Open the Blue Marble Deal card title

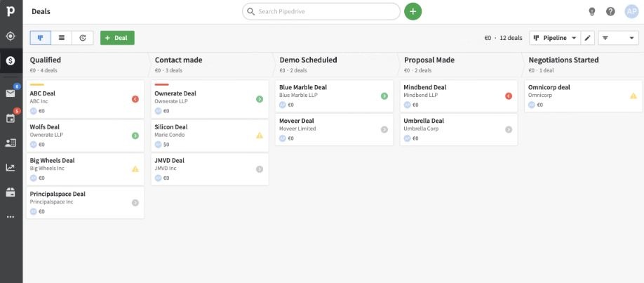point(303,87)
